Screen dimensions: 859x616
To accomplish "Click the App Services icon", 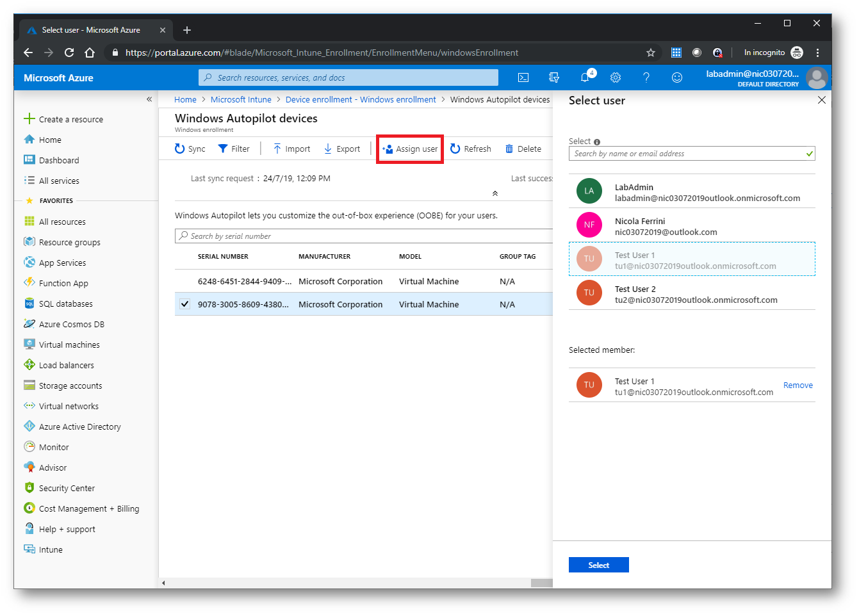I will pos(29,262).
